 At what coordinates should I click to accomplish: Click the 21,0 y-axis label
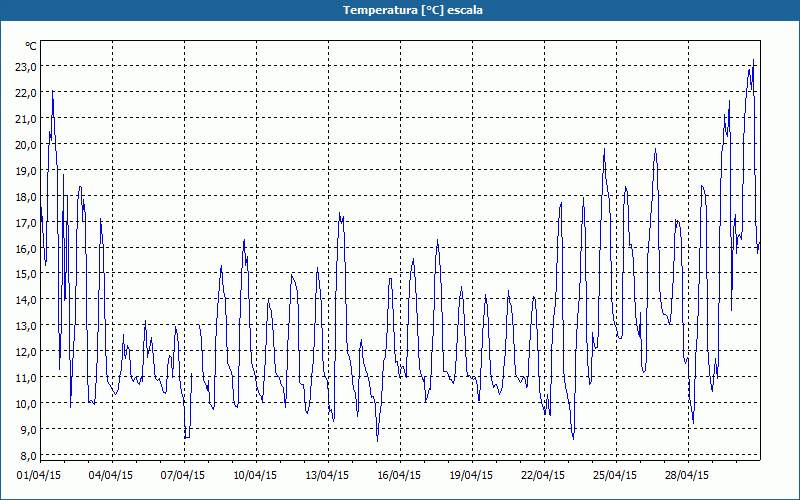(x=27, y=119)
